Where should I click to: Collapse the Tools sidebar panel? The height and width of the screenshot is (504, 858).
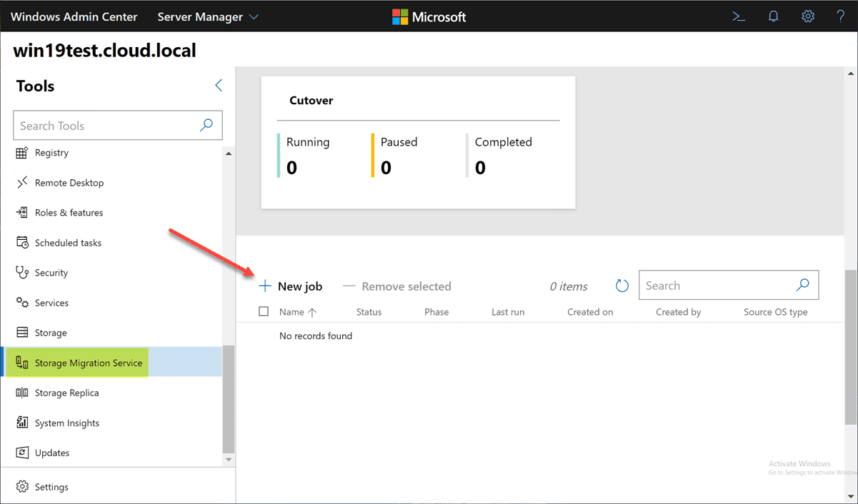(219, 86)
